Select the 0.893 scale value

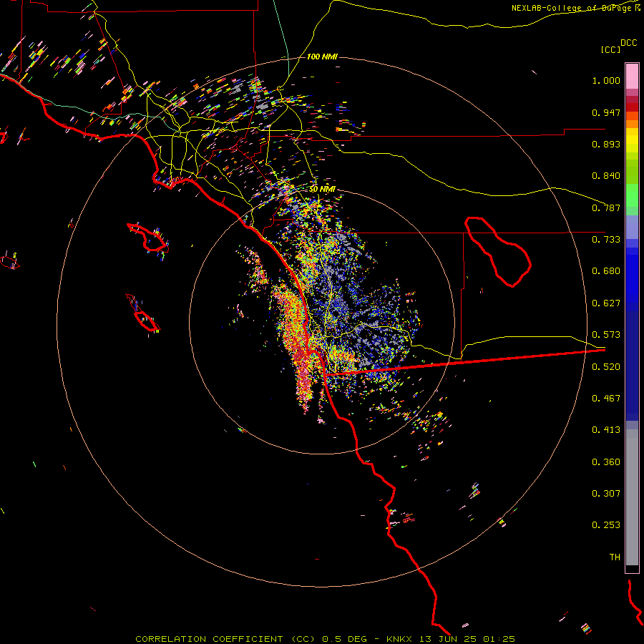606,144
